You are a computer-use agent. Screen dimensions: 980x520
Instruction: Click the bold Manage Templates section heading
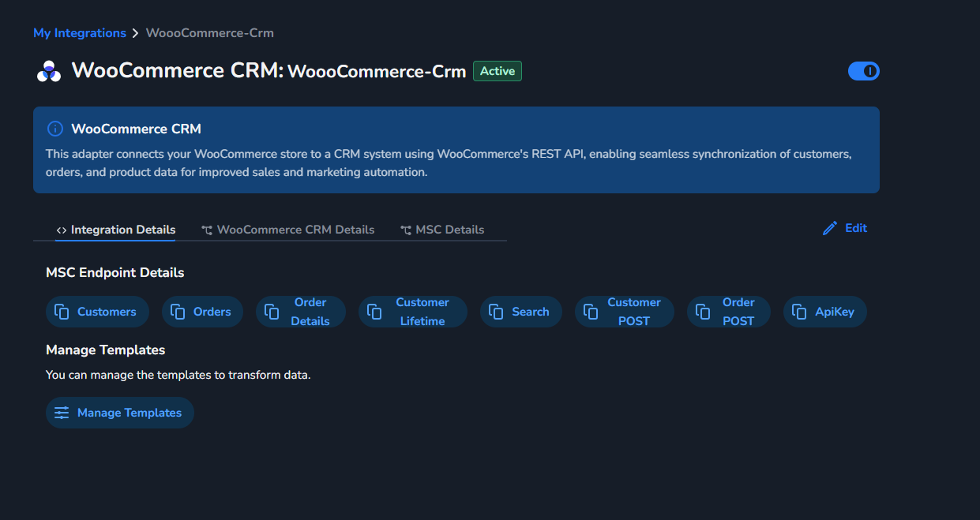(x=106, y=350)
